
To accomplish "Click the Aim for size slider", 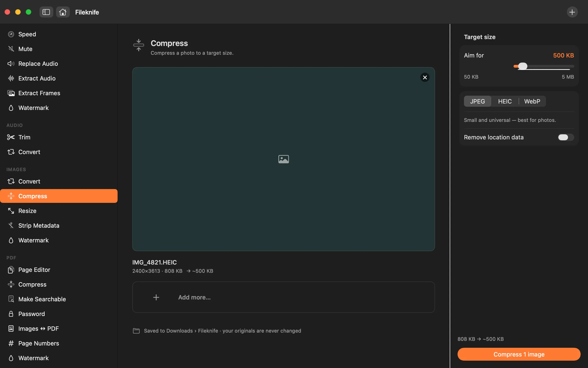I will (544, 66).
